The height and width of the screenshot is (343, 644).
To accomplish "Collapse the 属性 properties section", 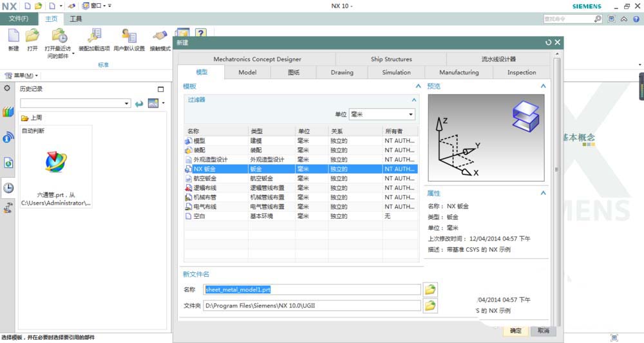I will [543, 193].
